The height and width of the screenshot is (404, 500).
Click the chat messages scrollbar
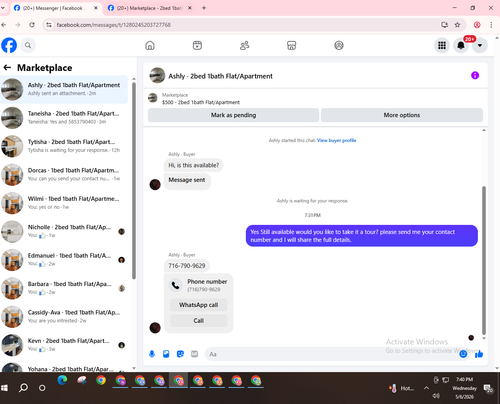pos(484,260)
